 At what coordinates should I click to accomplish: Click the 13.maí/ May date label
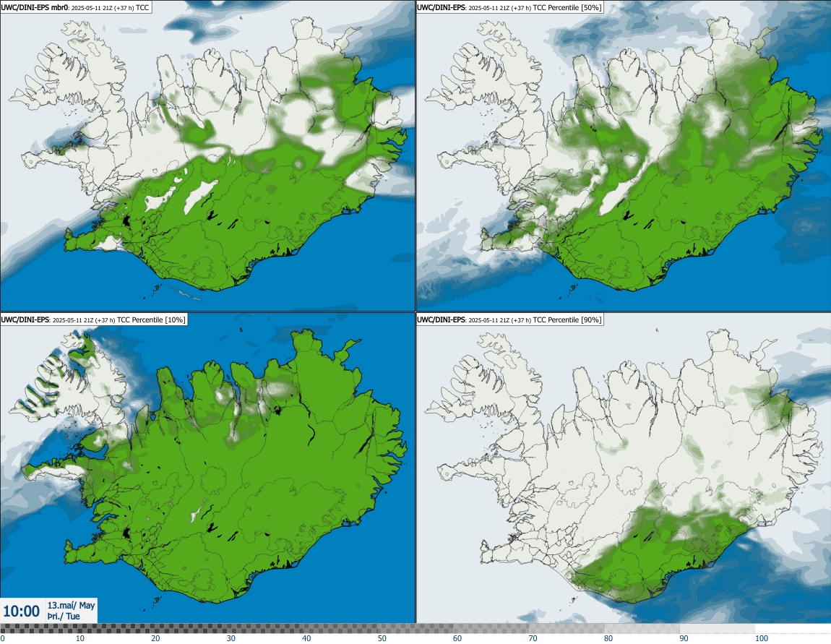tap(71, 605)
